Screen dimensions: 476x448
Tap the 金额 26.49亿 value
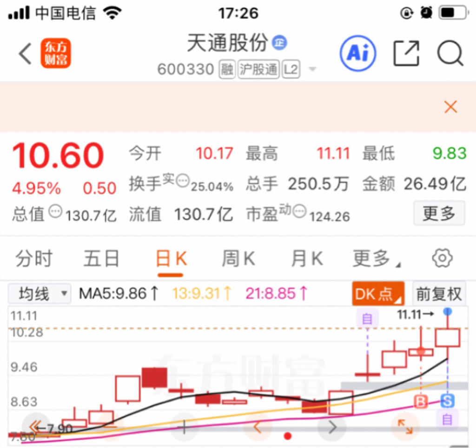coord(435,184)
